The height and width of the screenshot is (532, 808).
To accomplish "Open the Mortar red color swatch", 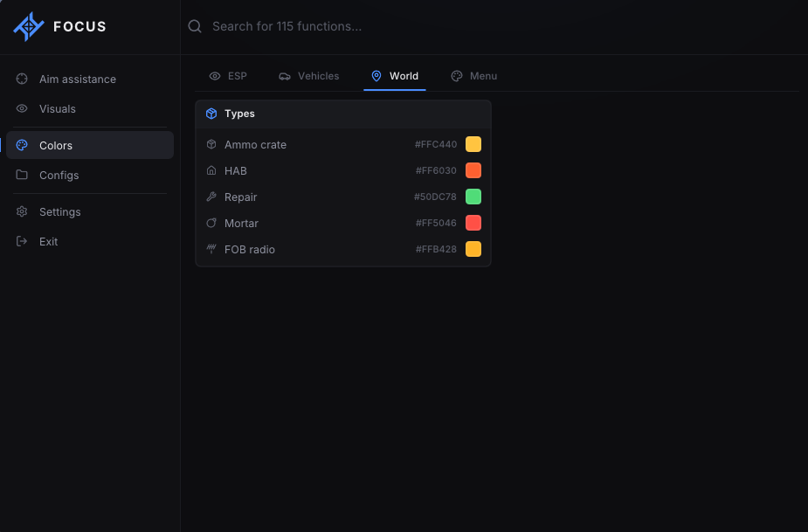I will click(473, 224).
